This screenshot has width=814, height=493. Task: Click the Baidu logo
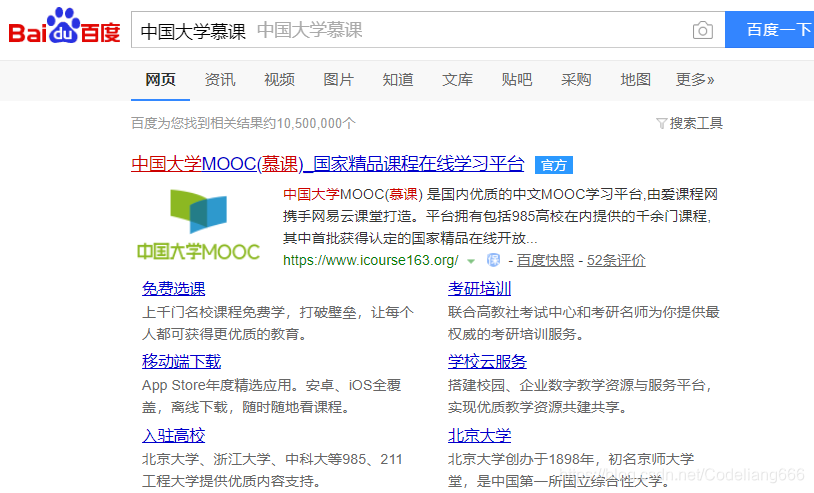pos(64,26)
